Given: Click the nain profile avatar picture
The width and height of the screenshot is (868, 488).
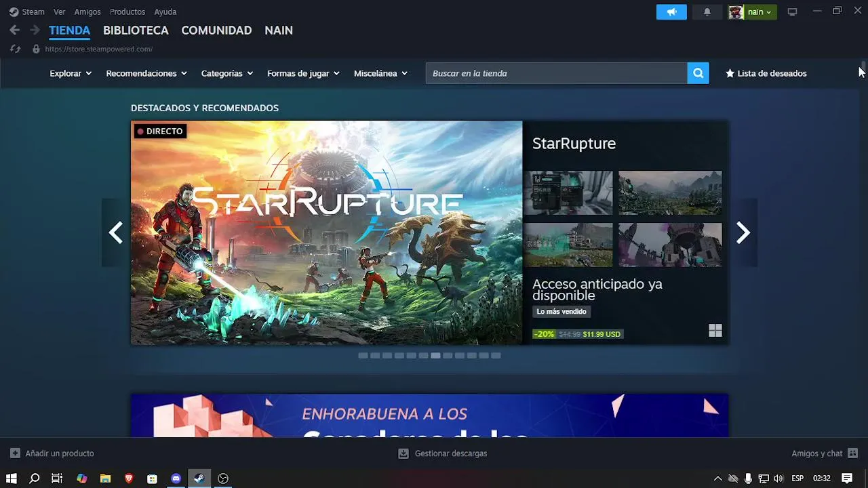Looking at the screenshot, I should click(x=736, y=12).
